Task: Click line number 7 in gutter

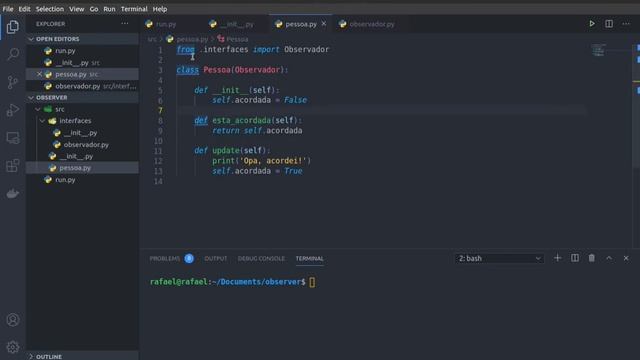Action: pos(160,110)
